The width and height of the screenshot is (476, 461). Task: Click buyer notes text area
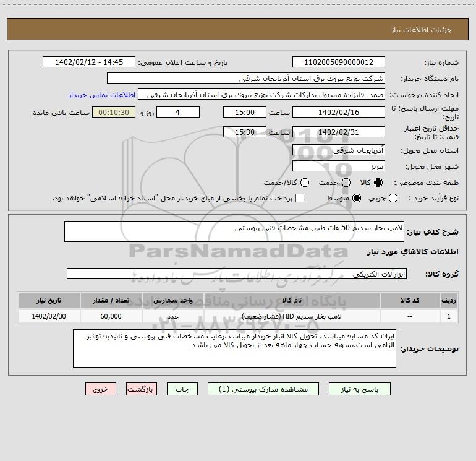coord(234,348)
